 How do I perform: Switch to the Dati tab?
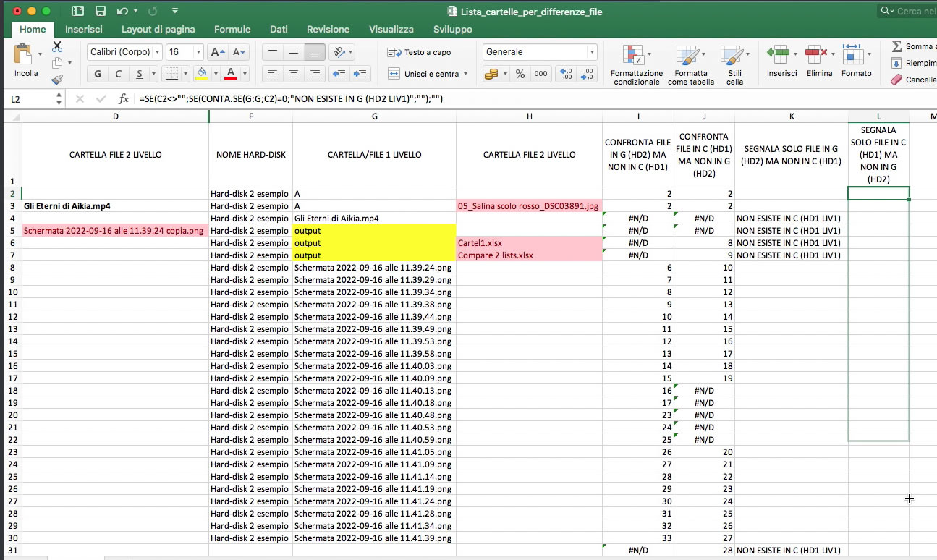(x=279, y=29)
